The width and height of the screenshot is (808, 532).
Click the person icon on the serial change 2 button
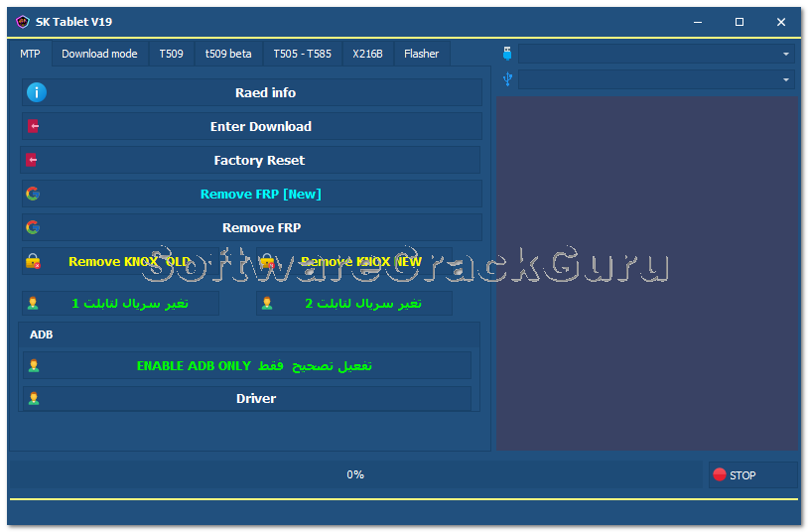pyautogui.click(x=267, y=303)
